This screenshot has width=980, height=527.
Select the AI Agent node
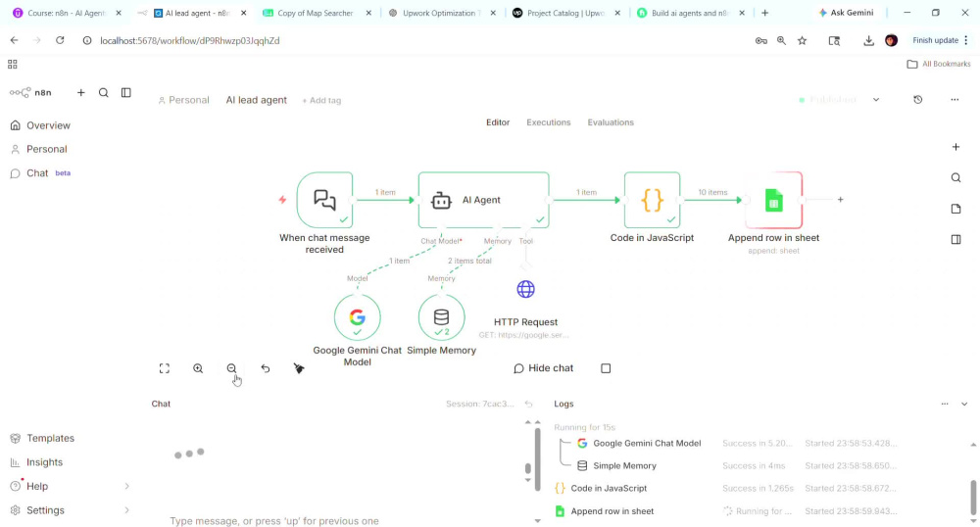484,200
